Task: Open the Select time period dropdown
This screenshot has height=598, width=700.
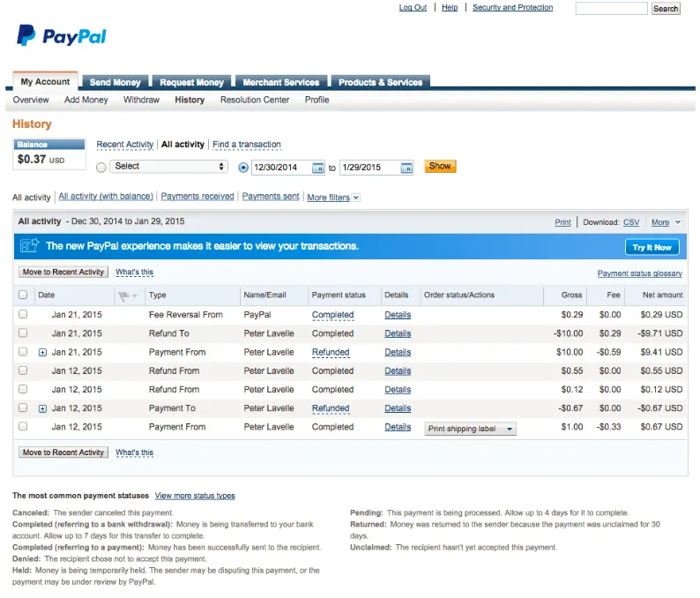Action: 168,166
